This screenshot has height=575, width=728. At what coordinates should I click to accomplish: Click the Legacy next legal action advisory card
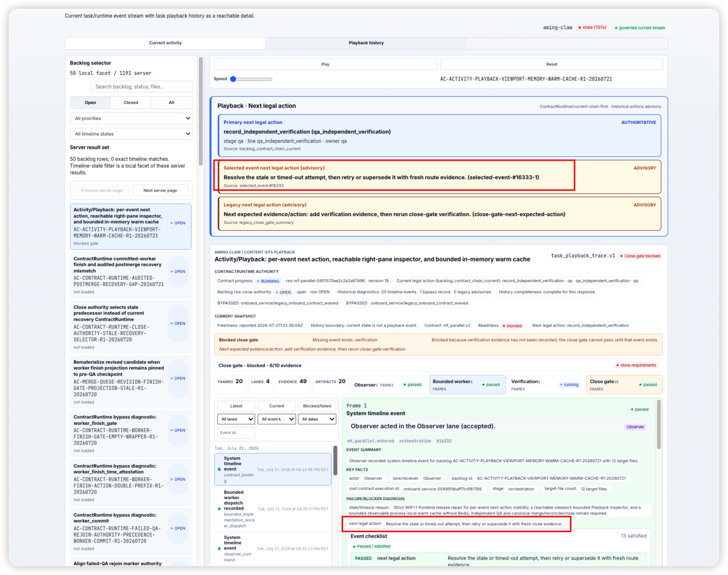tap(440, 214)
